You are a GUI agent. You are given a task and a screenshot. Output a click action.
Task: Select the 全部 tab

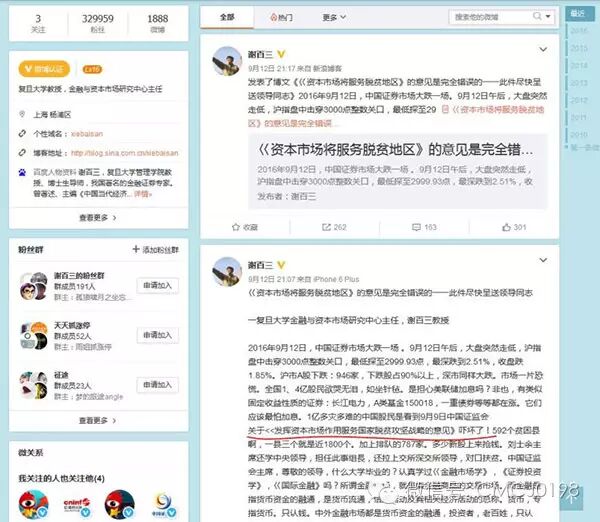pyautogui.click(x=227, y=17)
